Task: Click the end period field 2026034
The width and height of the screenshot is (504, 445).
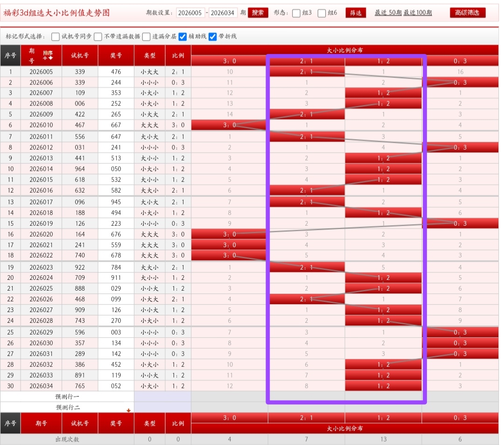Action: pyautogui.click(x=223, y=13)
